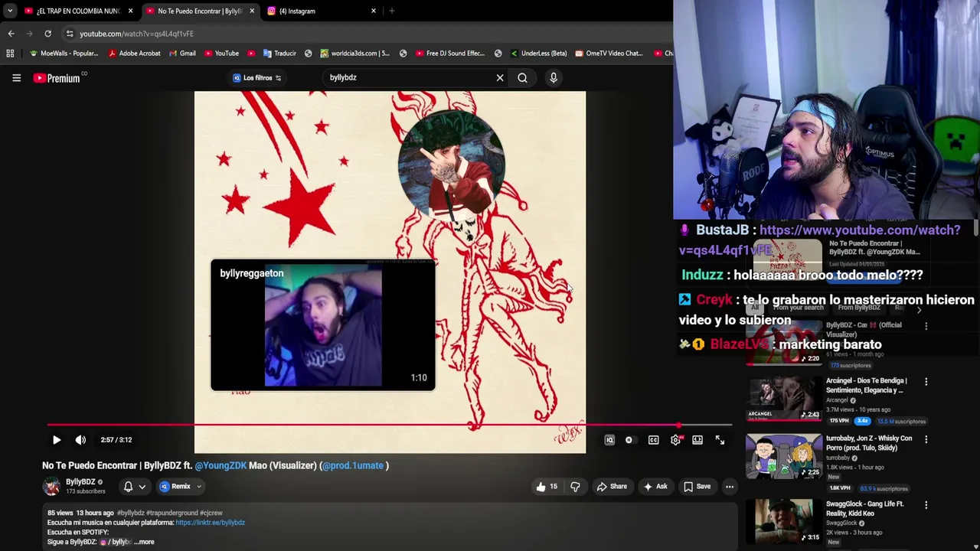Open the ByllyBDZ channel avatar

coord(51,486)
